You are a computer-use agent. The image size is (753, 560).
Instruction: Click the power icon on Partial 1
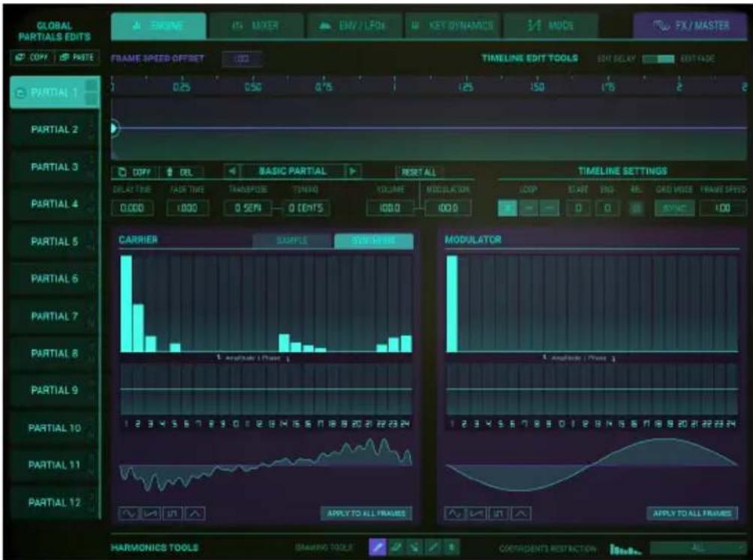tap(20, 92)
